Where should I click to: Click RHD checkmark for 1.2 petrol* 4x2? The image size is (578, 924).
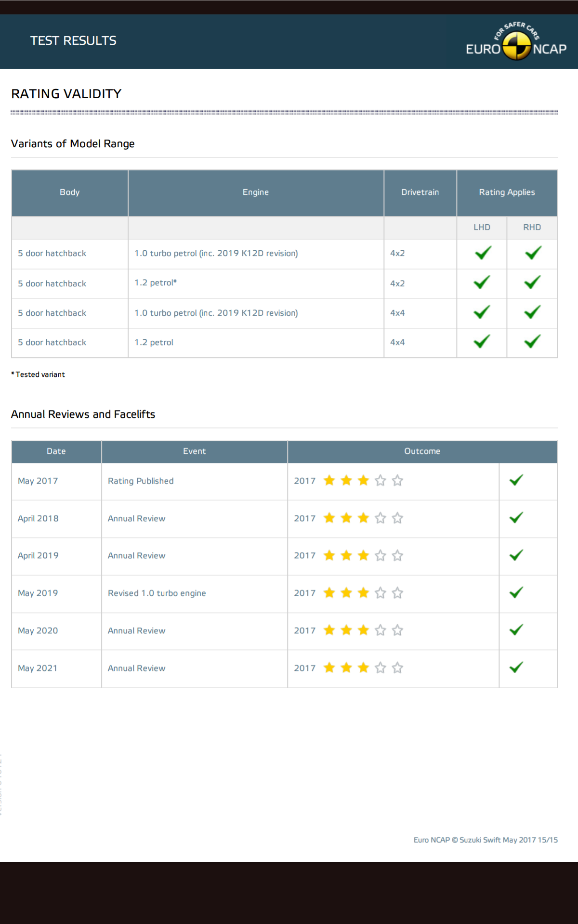tap(532, 282)
